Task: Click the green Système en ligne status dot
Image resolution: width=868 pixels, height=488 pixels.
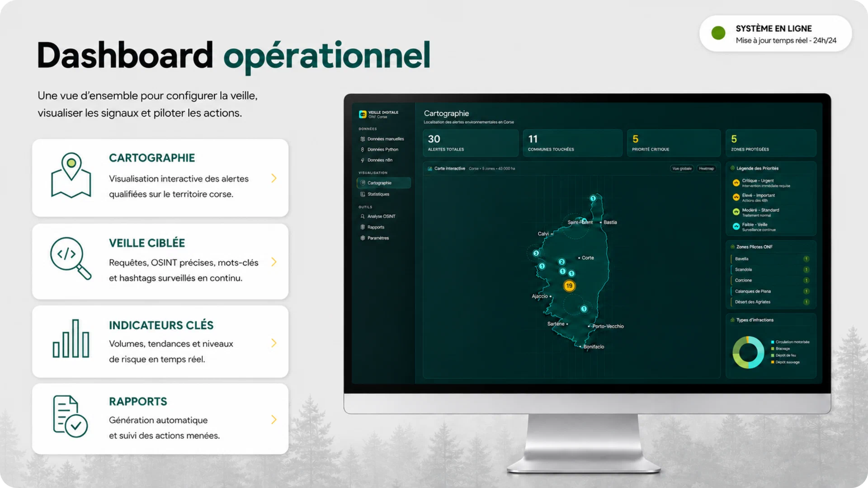Action: pos(718,33)
